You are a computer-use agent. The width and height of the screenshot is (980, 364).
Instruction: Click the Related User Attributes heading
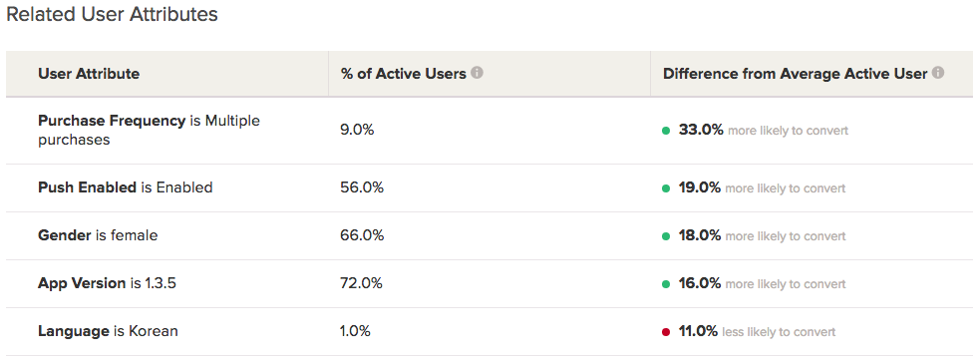pos(112,14)
